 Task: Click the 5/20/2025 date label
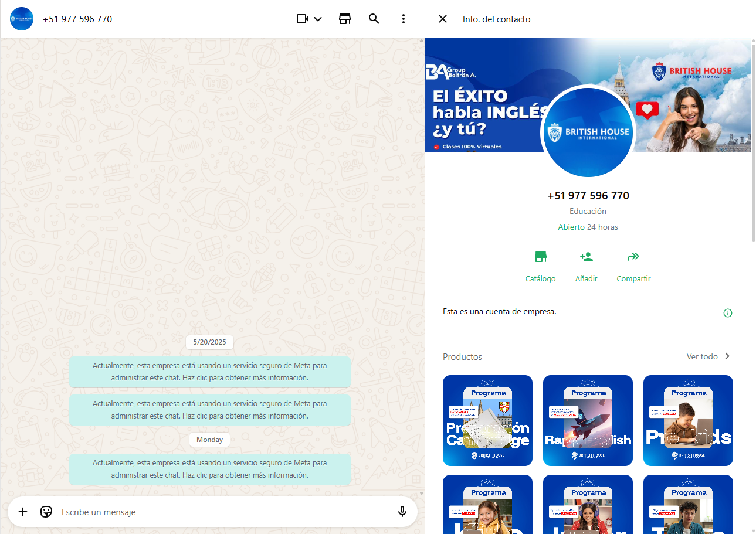click(210, 342)
